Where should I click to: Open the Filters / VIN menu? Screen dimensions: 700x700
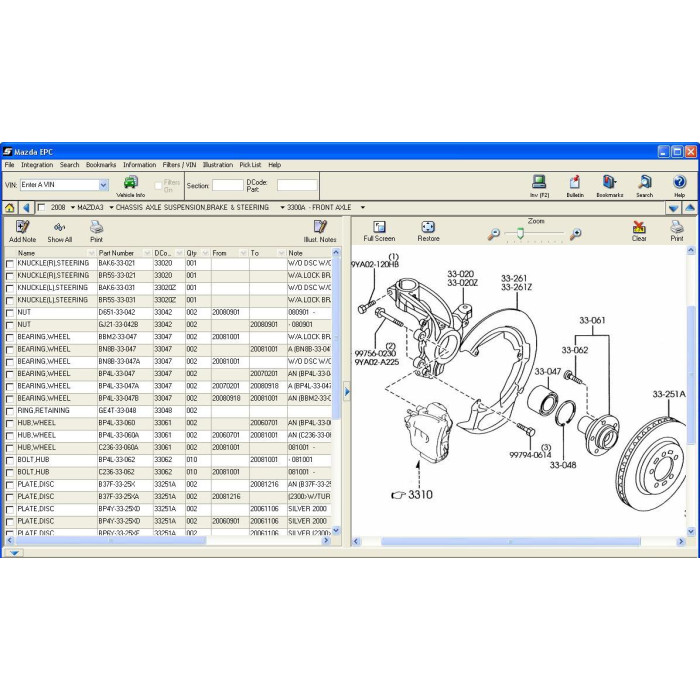(179, 165)
